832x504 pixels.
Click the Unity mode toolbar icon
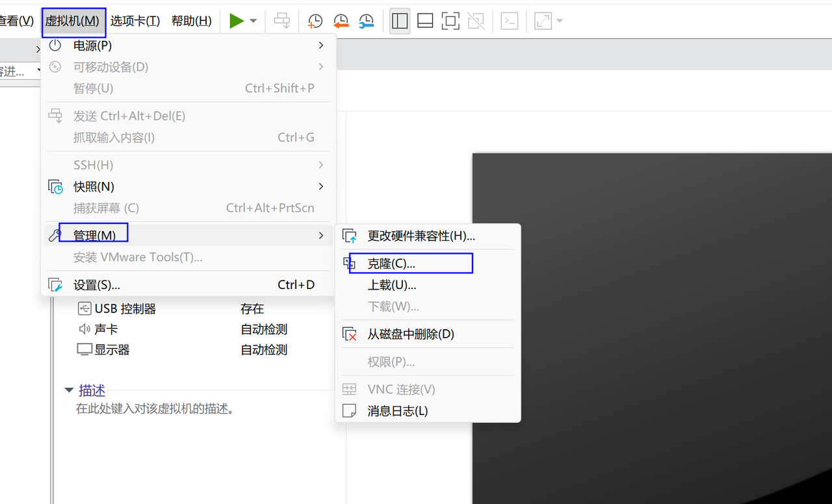[476, 21]
